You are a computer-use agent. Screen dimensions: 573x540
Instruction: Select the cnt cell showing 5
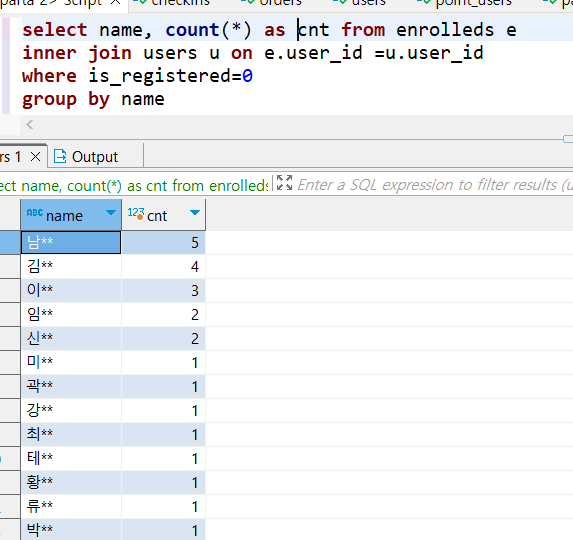click(x=163, y=242)
